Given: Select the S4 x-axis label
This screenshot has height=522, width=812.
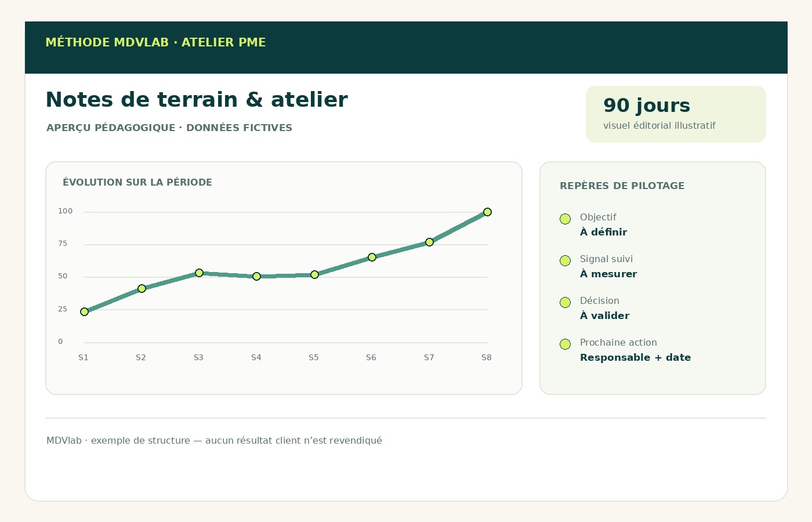Looking at the screenshot, I should click(256, 357).
